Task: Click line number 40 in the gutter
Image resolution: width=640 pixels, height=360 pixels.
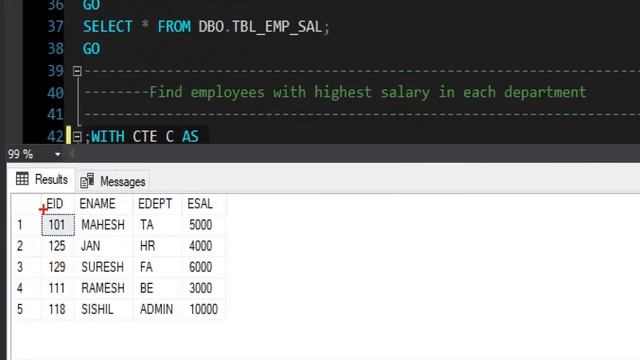Action: pyautogui.click(x=55, y=93)
